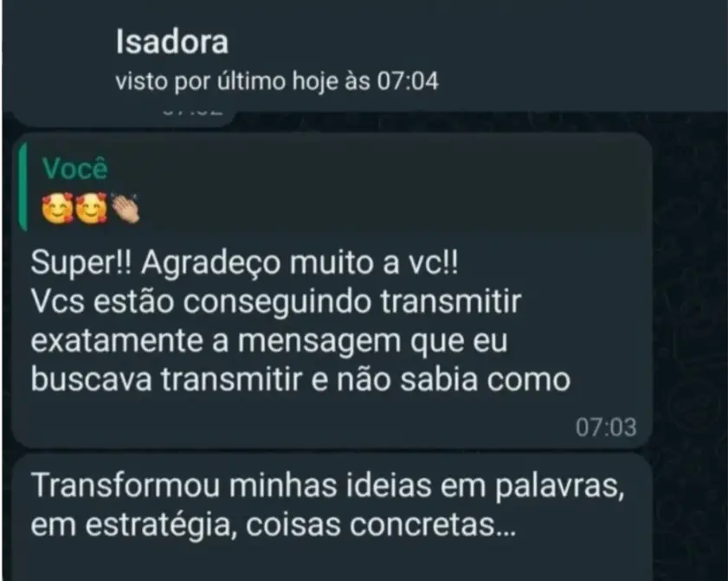Click the text 'exatamente a mensagem que eu'

click(x=269, y=342)
